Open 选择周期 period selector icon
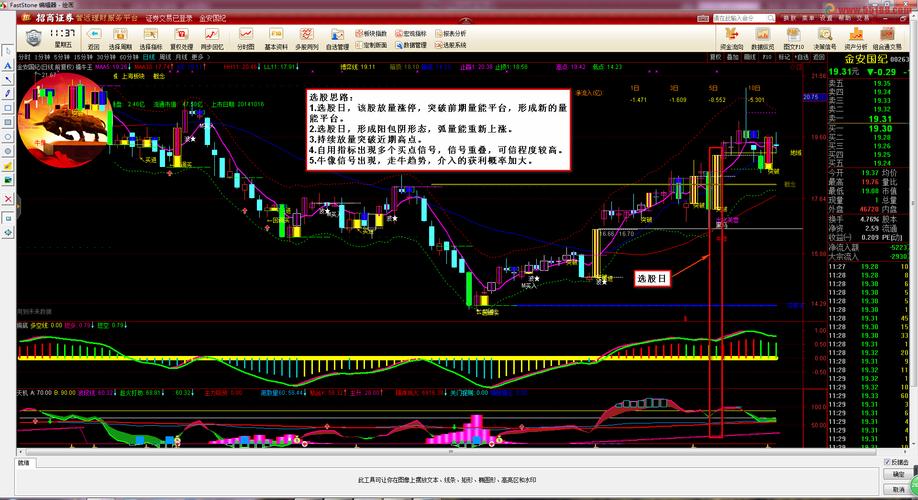The width and height of the screenshot is (918, 500). (x=120, y=35)
